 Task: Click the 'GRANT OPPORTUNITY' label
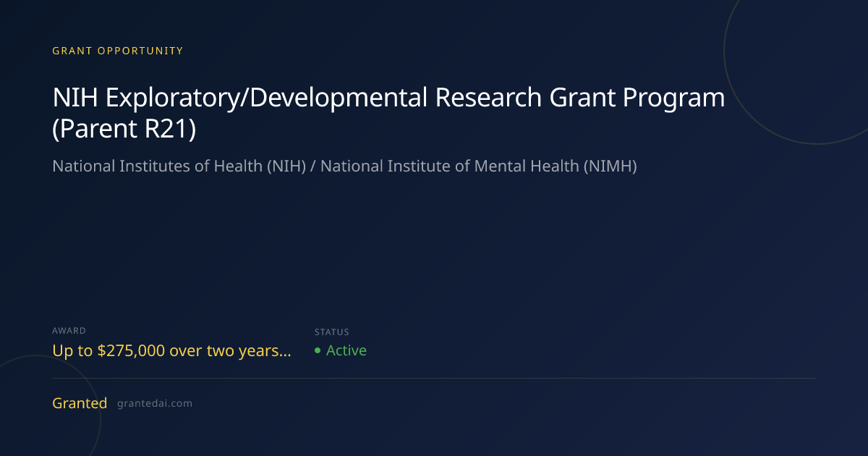point(118,51)
